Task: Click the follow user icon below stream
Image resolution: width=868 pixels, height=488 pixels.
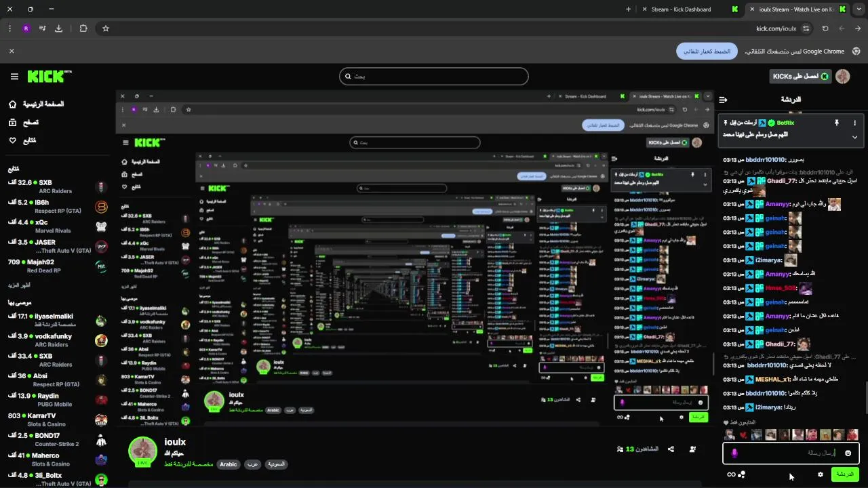Action: coord(692,449)
